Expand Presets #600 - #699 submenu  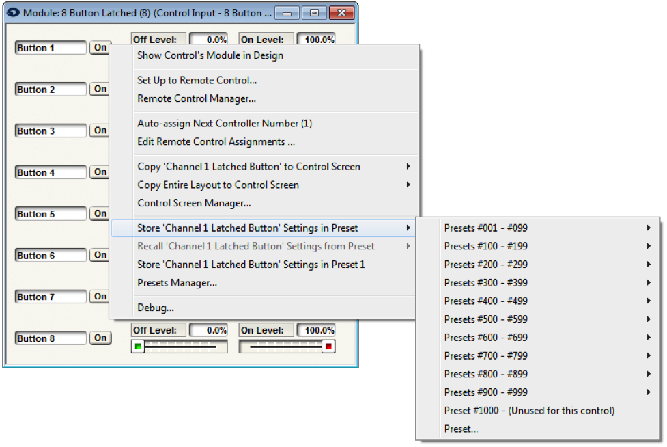coord(538,337)
